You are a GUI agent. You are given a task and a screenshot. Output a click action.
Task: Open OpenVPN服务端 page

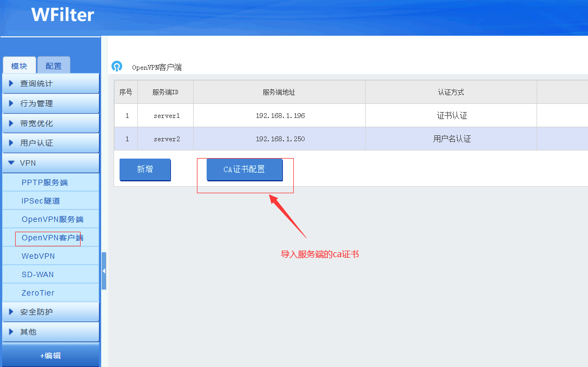(52, 219)
